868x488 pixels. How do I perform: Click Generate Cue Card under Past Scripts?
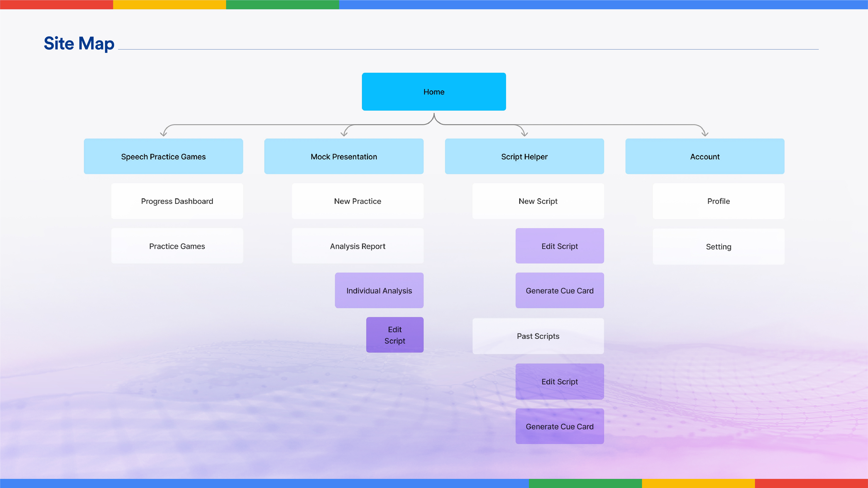559,426
